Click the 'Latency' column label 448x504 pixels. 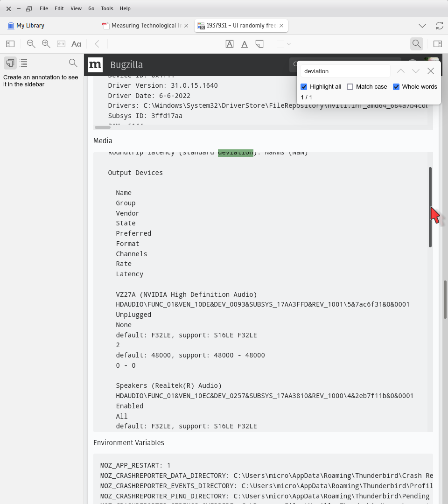coord(130,274)
